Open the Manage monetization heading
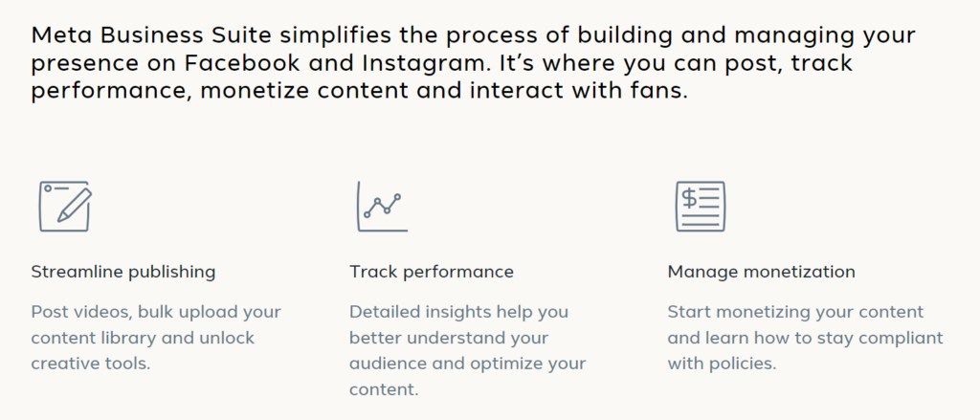This screenshot has width=980, height=420. (x=762, y=272)
